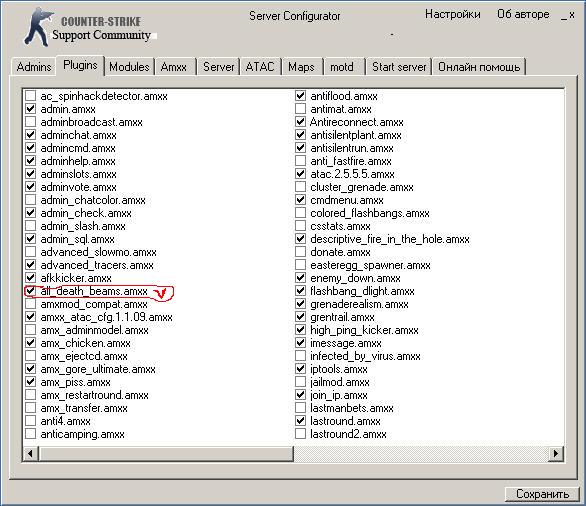The image size is (586, 506).
Task: Click the scrollbar right arrow button
Action: pos(556,454)
